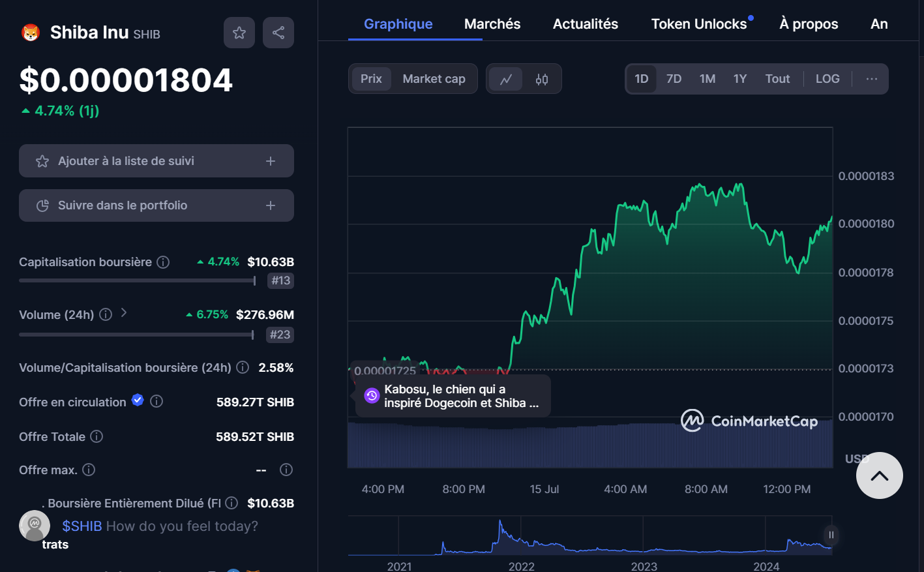
Task: Select 1M time range
Action: [x=708, y=79]
